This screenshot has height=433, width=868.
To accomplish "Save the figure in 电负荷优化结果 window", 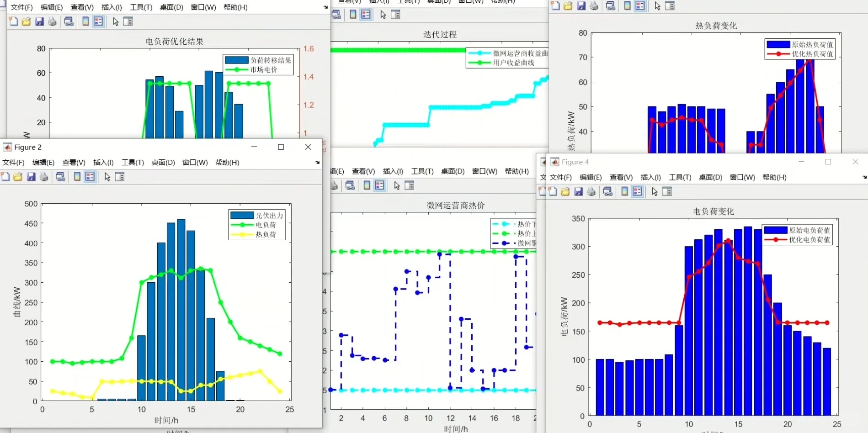I will pos(39,21).
